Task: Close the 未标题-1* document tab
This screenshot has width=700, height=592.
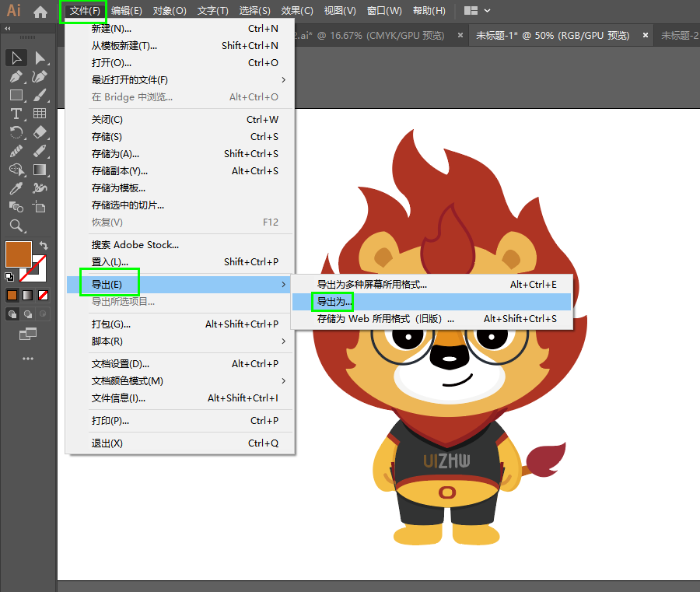Action: (645, 35)
